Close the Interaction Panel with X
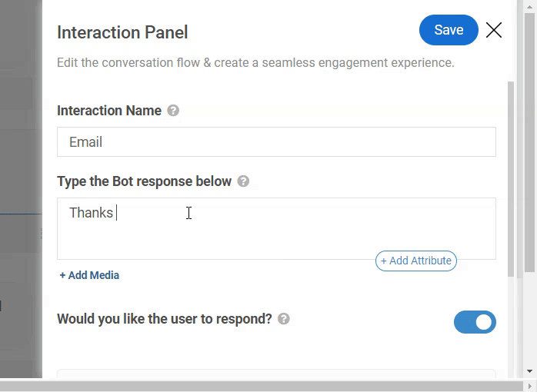Screen dimensions: 537x392 coord(494,30)
